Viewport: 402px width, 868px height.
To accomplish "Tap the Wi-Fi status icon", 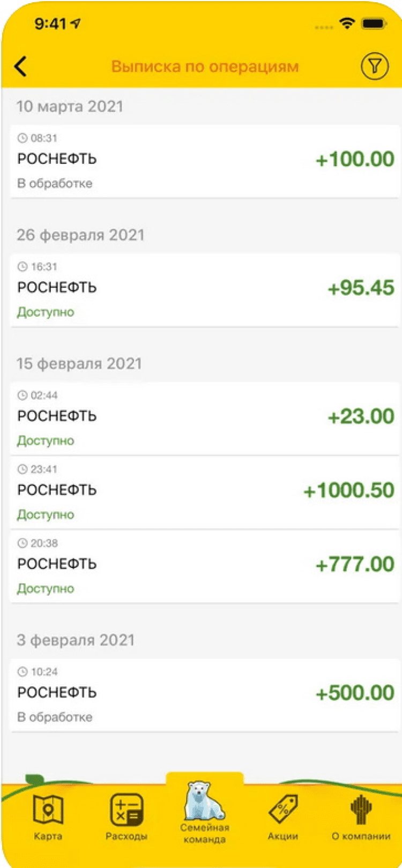I will point(347,24).
